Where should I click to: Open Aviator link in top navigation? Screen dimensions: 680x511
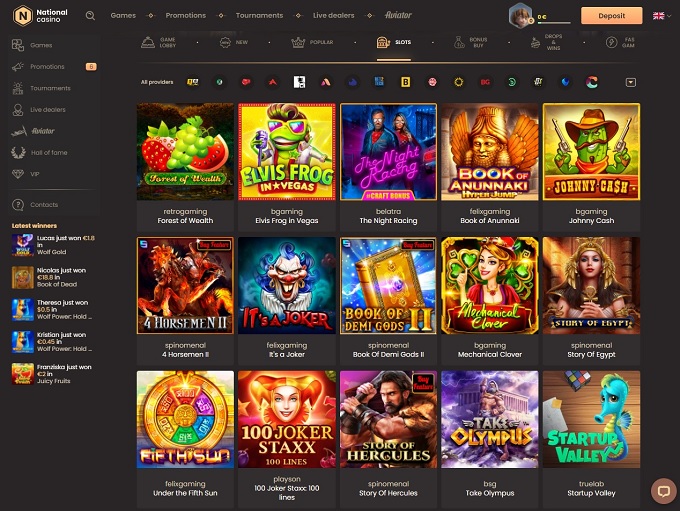point(398,16)
